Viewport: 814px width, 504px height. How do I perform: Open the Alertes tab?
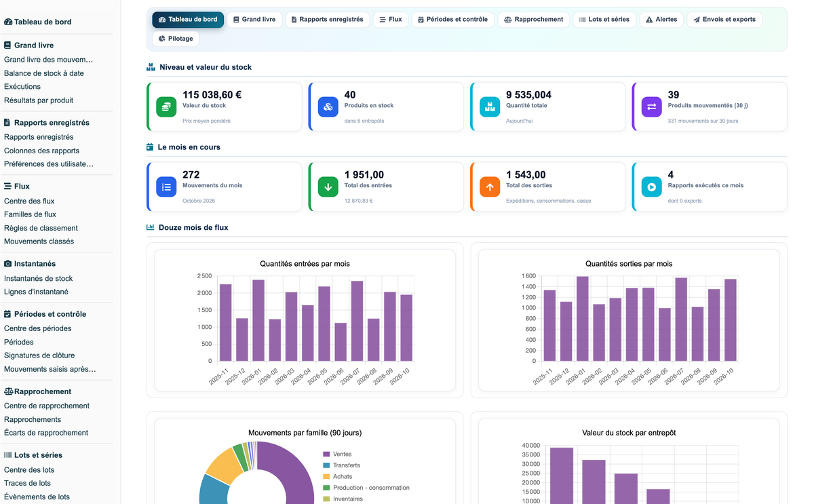661,20
